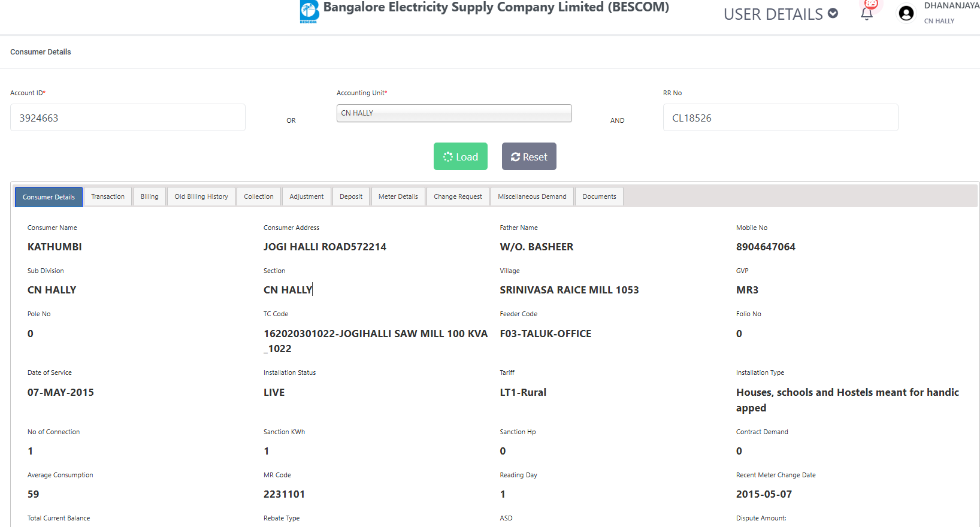Go to the Collection tab
Image resolution: width=980 pixels, height=527 pixels.
(258, 196)
